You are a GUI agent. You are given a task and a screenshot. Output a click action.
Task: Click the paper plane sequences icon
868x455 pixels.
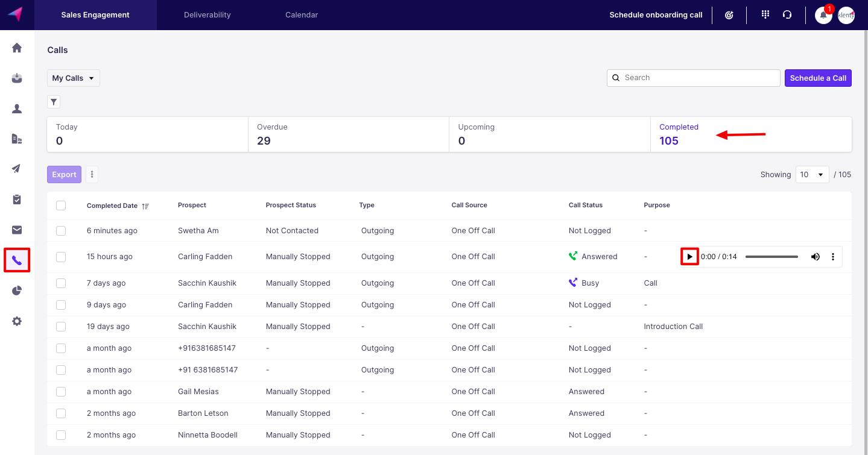point(17,169)
